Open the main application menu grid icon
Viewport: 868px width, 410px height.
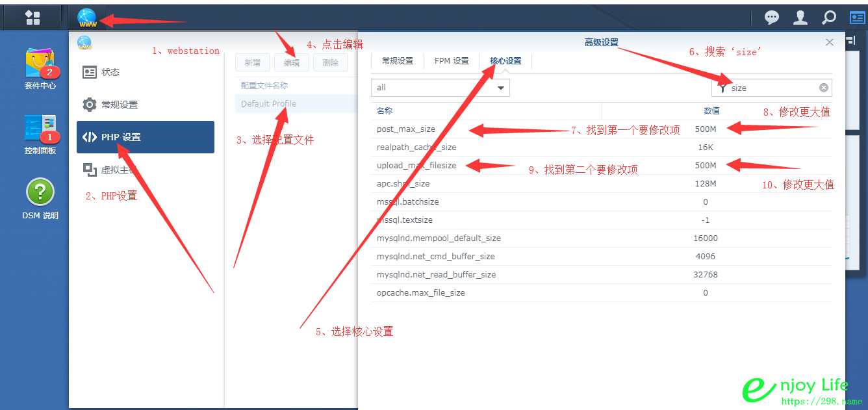(32, 17)
